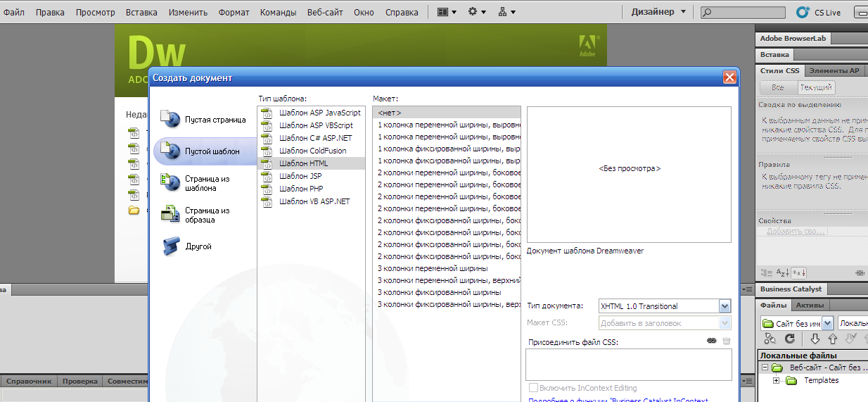
Task: Collapse the Веб-сайт root folder
Action: tap(765, 368)
